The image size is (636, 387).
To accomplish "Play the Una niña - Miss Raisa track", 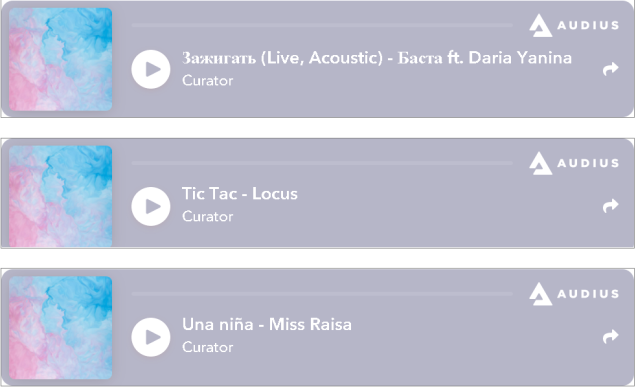I will [151, 337].
